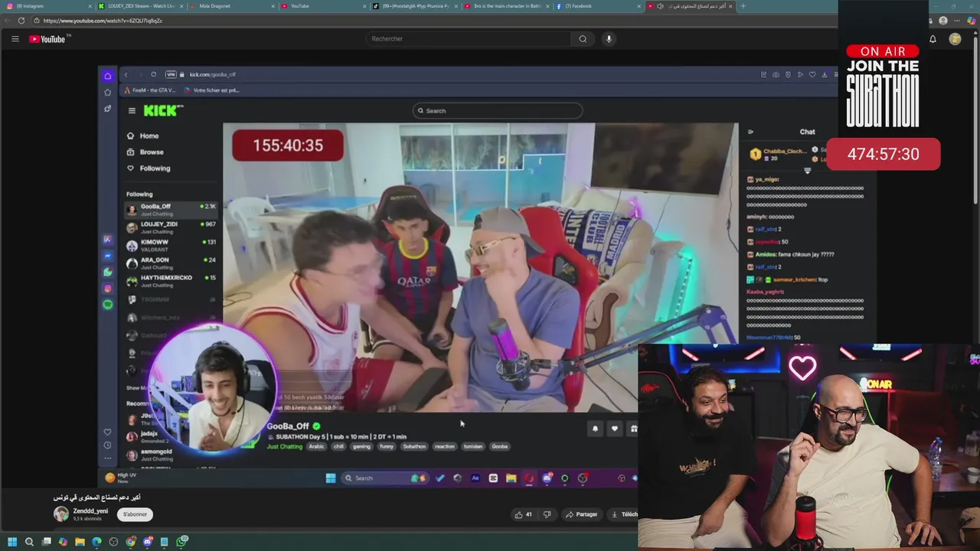Screen dimensions: 980x551
Task: Open Discord from the taskbar
Action: pos(148,542)
